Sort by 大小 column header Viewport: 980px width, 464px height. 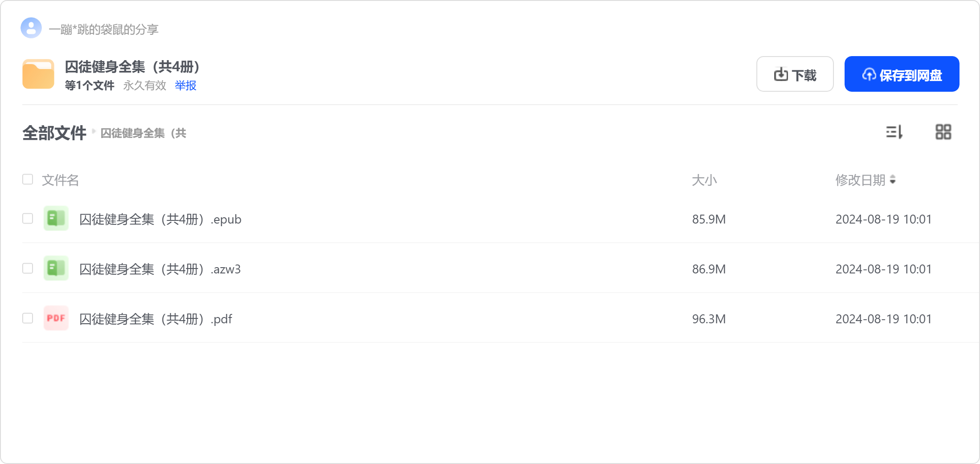pyautogui.click(x=704, y=180)
